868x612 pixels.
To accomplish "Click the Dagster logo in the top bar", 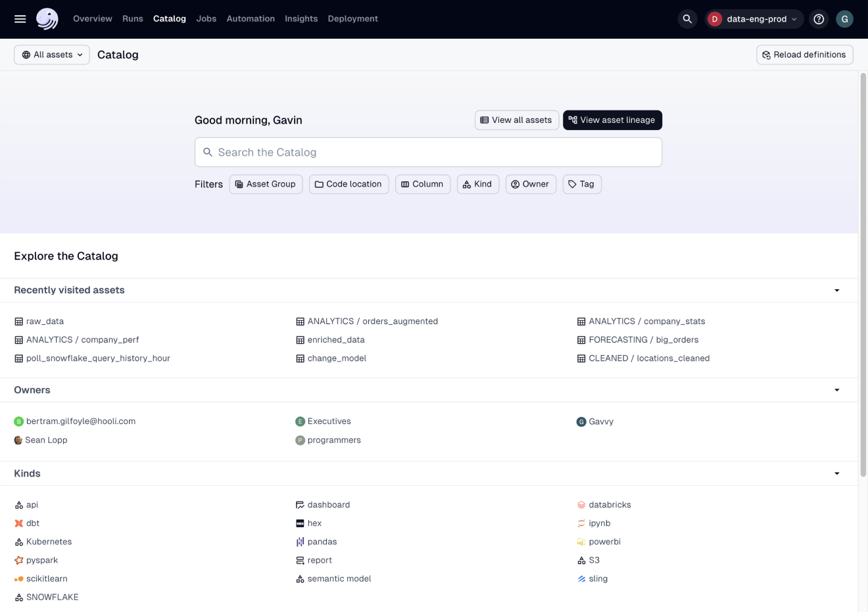I will pyautogui.click(x=46, y=18).
